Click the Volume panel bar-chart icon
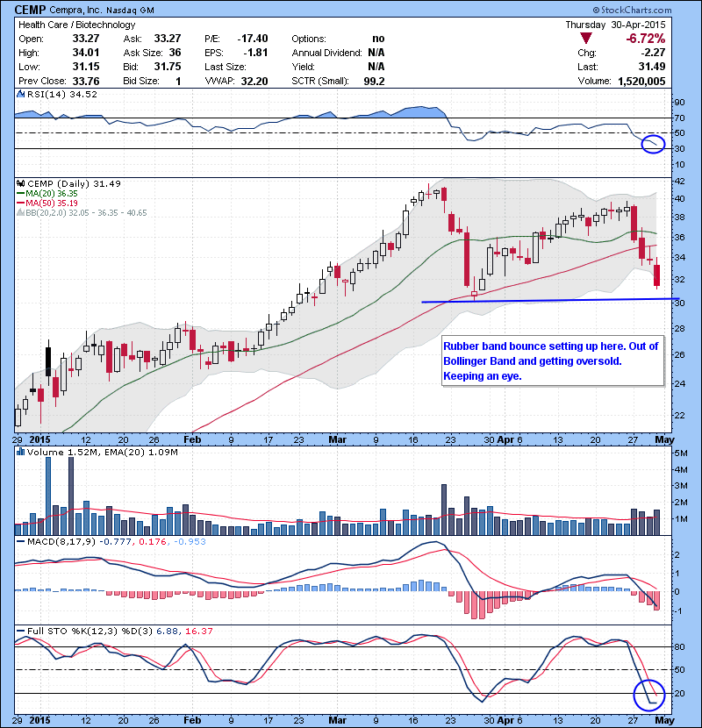 click(x=20, y=452)
